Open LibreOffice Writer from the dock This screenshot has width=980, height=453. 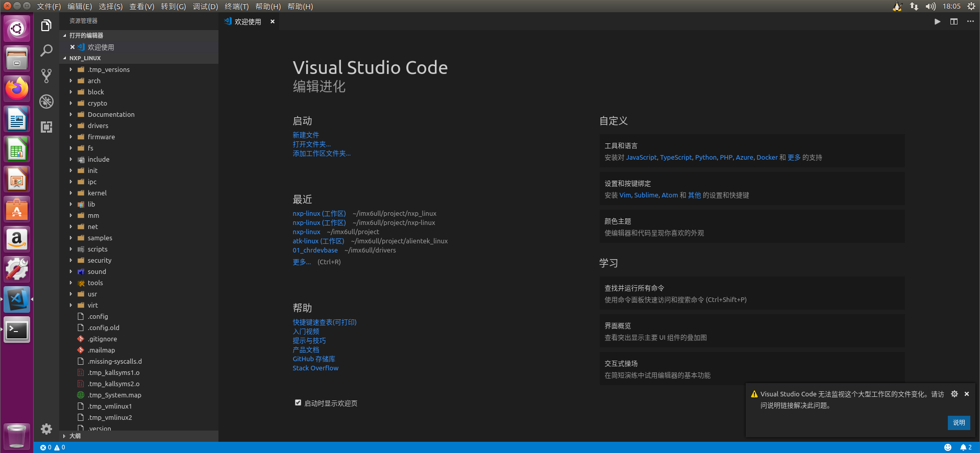[x=17, y=119]
